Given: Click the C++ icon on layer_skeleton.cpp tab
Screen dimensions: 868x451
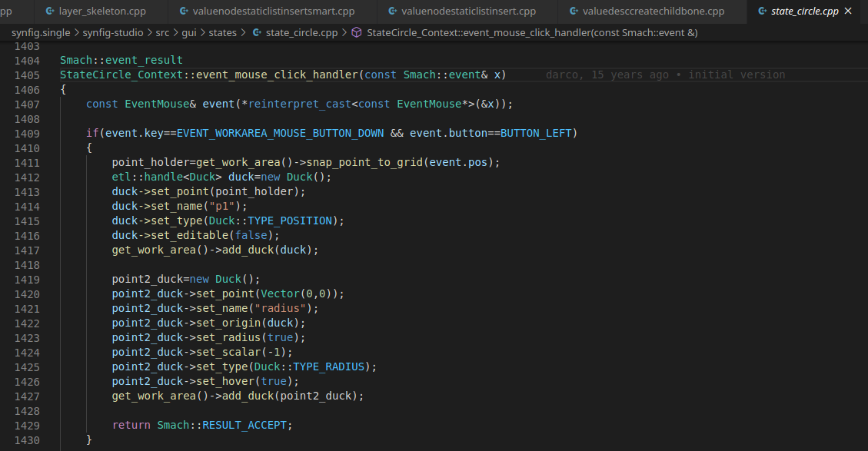Looking at the screenshot, I should coord(49,12).
